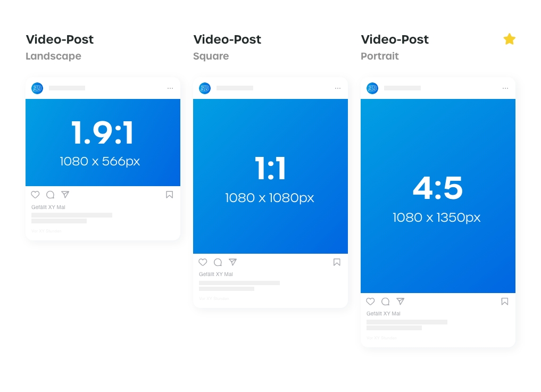The image size is (541, 392).
Task: Comment on the Square video post
Action: (218, 262)
